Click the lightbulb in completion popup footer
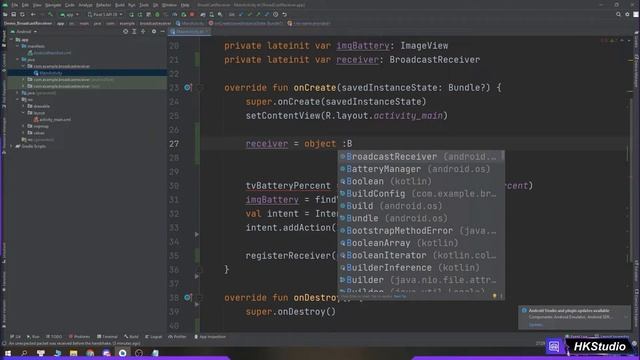This screenshot has width=640, height=360. 494,296
